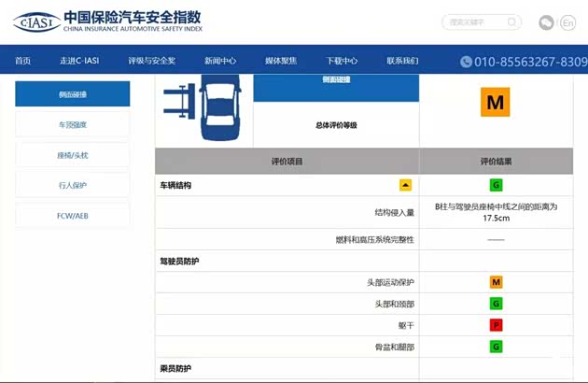The height and width of the screenshot is (383, 588).
Task: Open the 联系我们 link
Action: tap(402, 62)
